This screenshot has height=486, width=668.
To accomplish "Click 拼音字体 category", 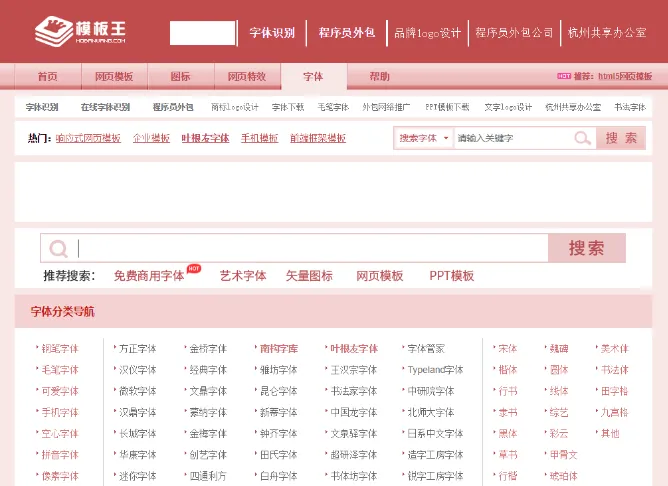I will (60, 454).
